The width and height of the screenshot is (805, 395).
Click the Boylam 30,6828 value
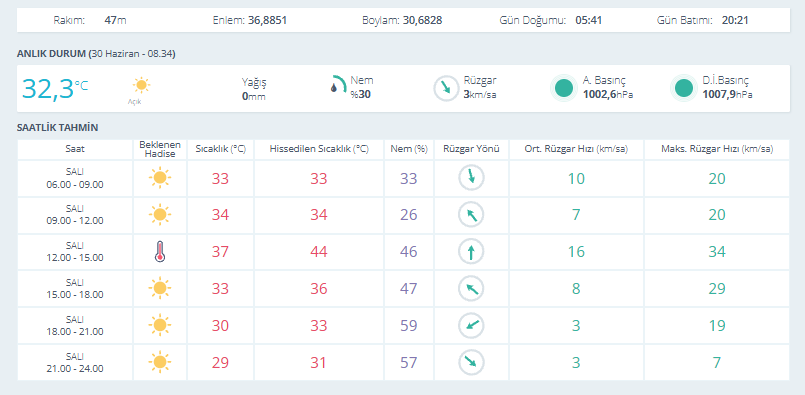pyautogui.click(x=423, y=21)
